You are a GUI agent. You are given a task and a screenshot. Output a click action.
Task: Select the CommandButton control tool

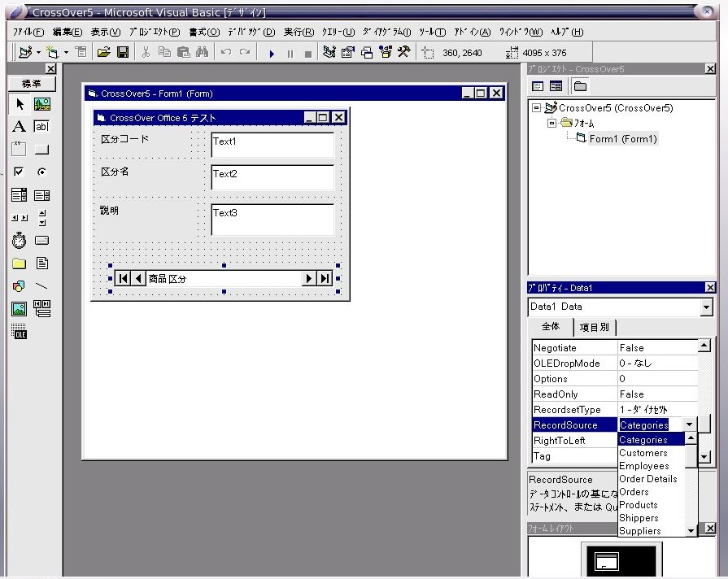pyautogui.click(x=41, y=149)
